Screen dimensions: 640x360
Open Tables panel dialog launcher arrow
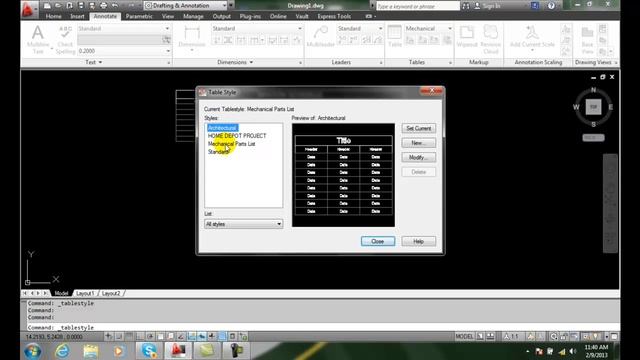tap(450, 63)
